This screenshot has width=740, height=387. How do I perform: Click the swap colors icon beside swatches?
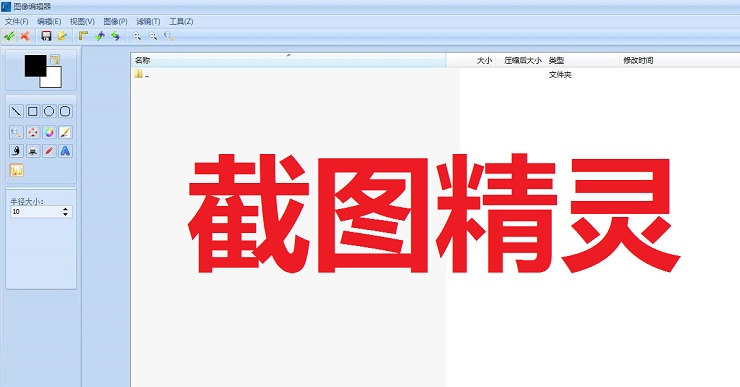click(55, 59)
